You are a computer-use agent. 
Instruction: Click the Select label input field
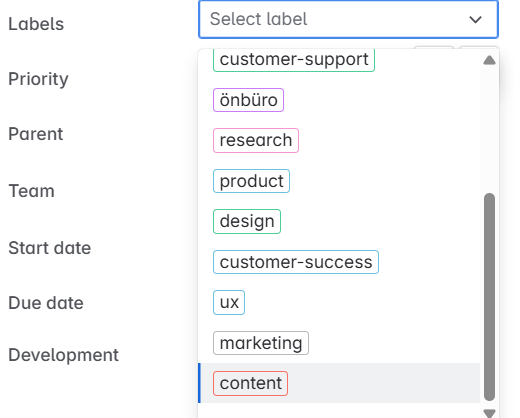[x=348, y=19]
